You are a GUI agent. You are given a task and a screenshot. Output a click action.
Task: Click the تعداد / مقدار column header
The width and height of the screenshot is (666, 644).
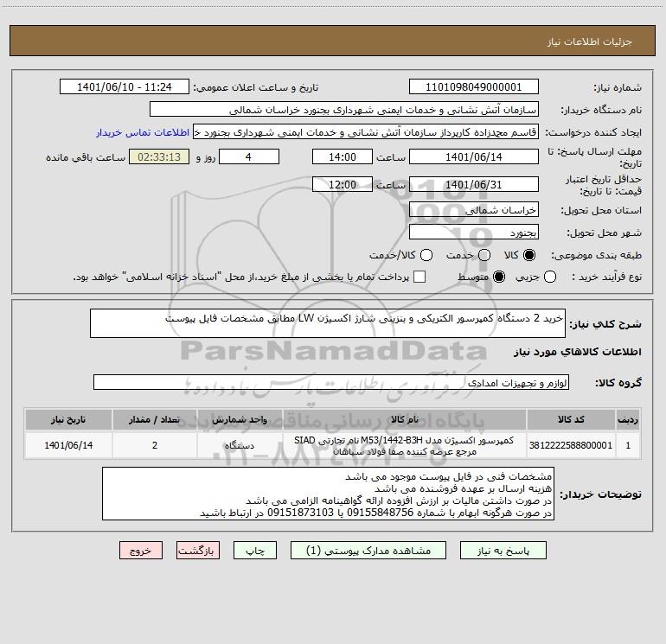[155, 419]
